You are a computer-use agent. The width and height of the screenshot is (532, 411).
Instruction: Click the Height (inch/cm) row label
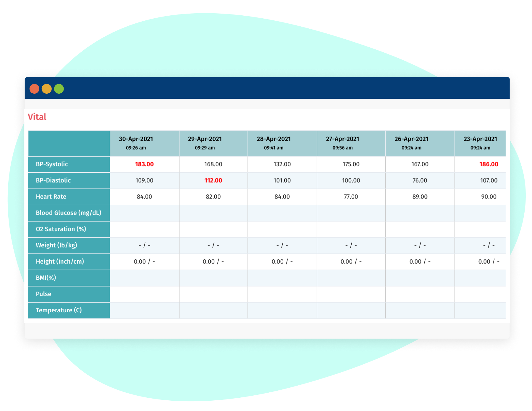(x=60, y=262)
